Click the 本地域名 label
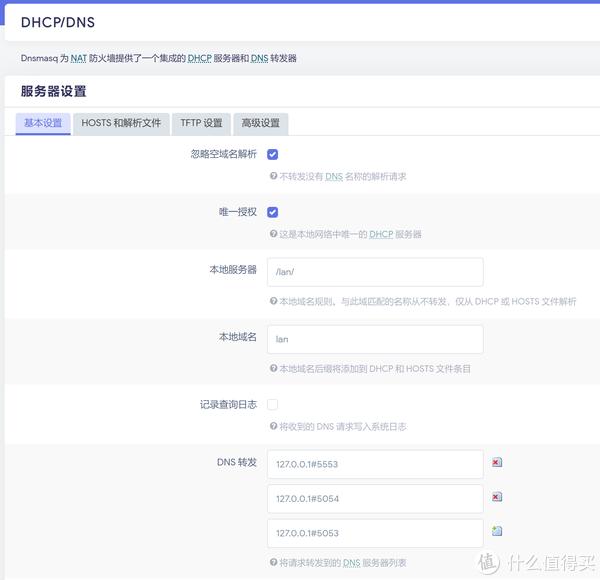The width and height of the screenshot is (600, 580). pyautogui.click(x=238, y=337)
